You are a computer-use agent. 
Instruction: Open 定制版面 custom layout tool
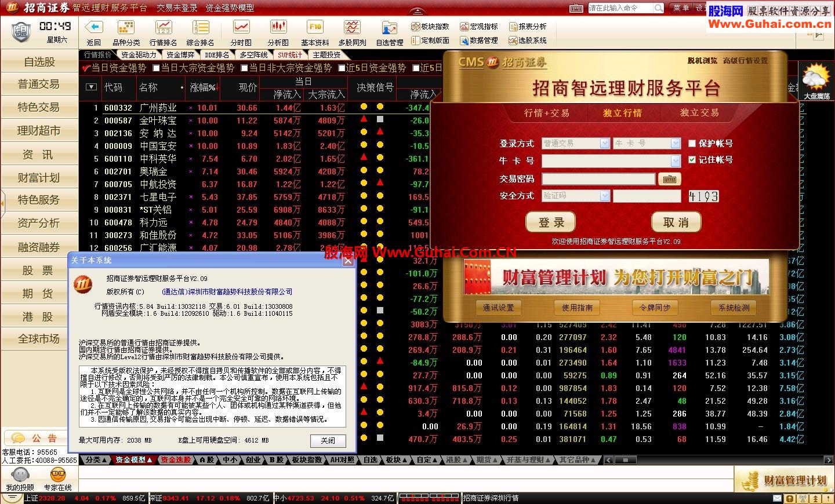(430, 41)
